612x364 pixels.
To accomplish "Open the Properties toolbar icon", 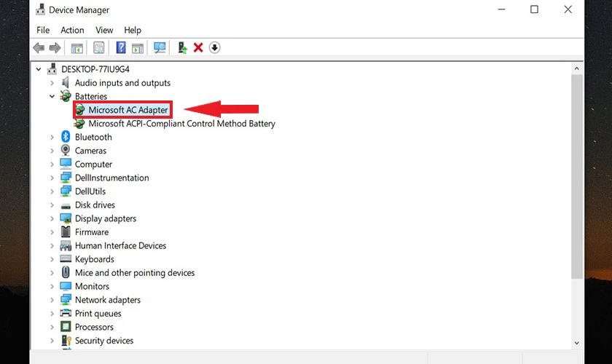I will pos(99,48).
